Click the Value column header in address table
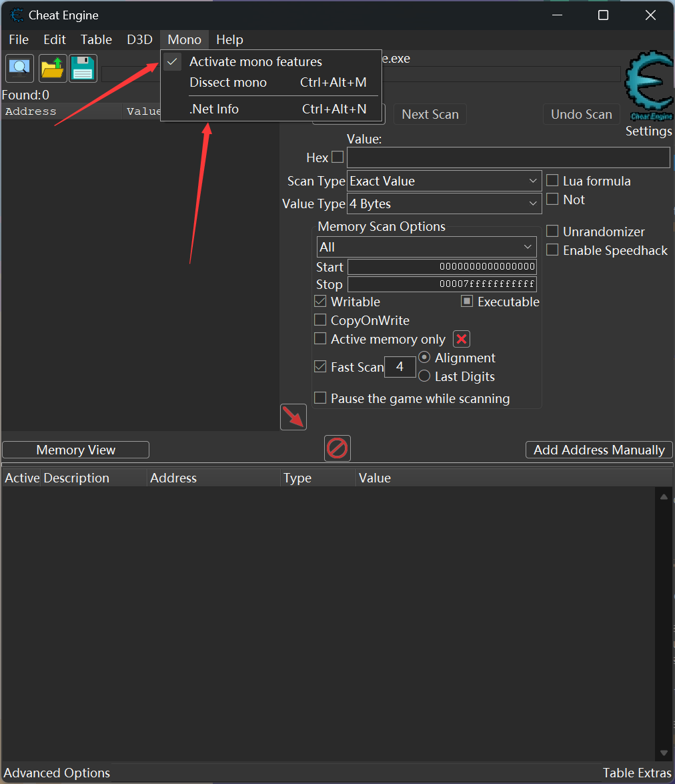 (514, 478)
